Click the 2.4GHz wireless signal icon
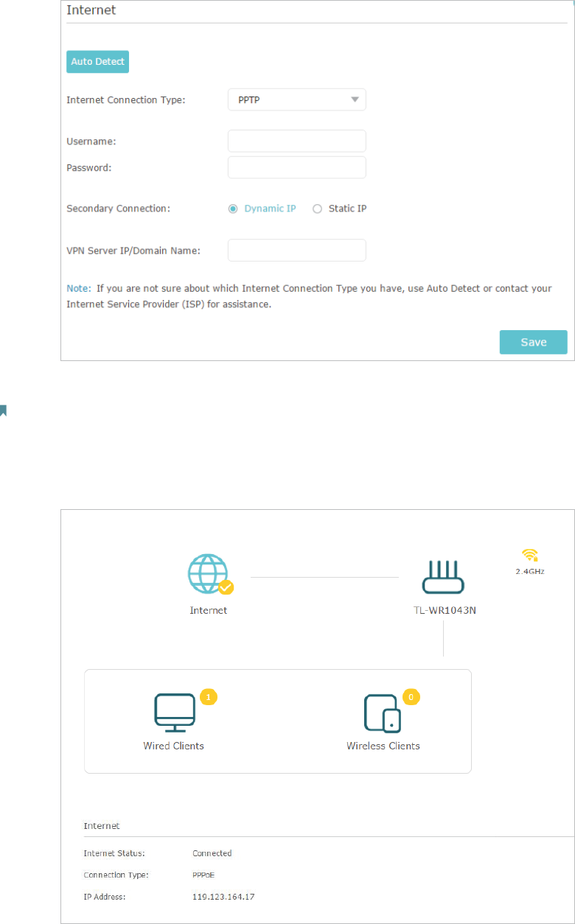Screen dimensions: 575x924 coord(530,555)
